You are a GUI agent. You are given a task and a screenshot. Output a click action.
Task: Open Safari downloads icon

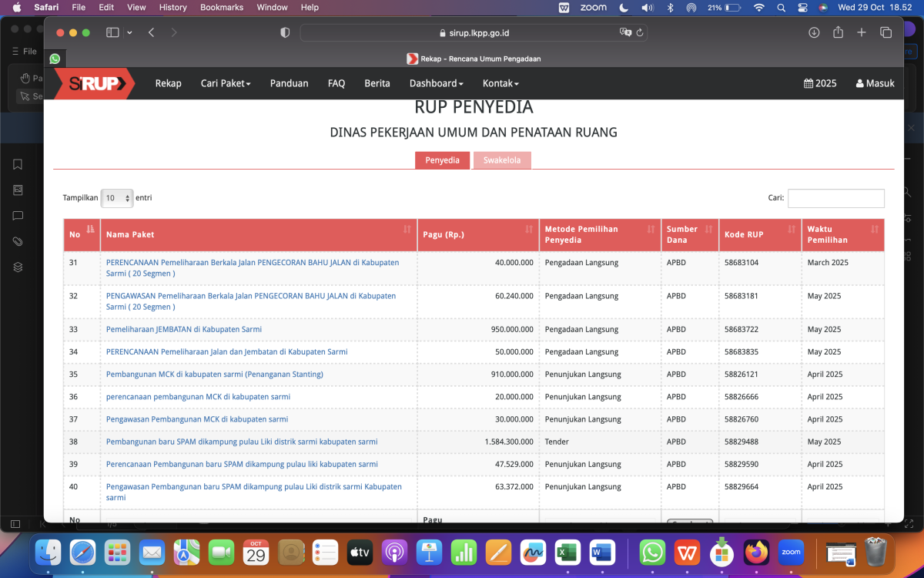tap(814, 32)
